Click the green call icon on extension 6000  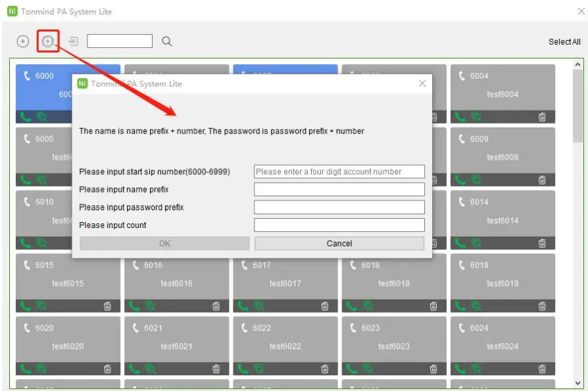tap(26, 116)
